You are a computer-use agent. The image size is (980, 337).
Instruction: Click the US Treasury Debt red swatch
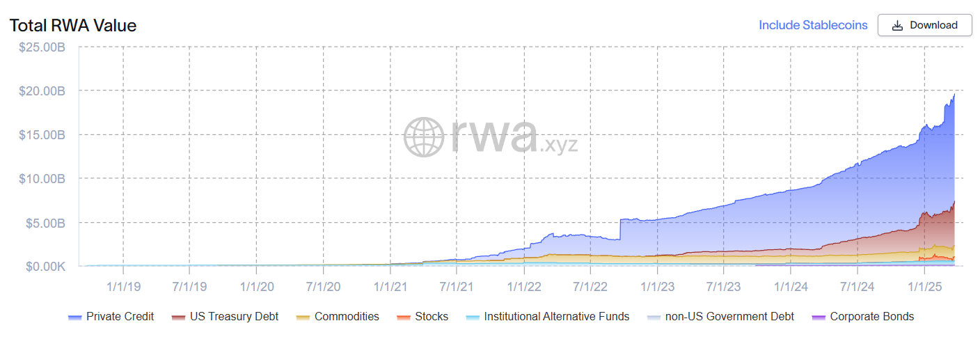(177, 318)
